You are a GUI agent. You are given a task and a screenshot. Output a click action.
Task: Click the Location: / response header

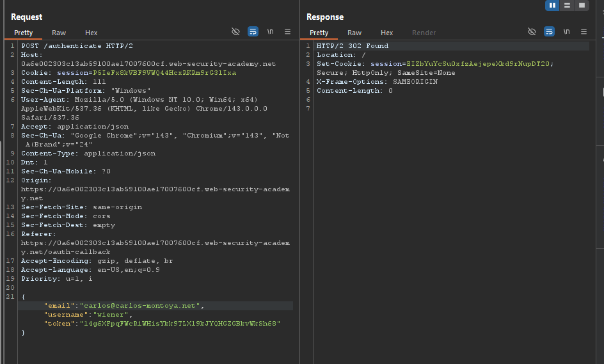[x=341, y=55]
